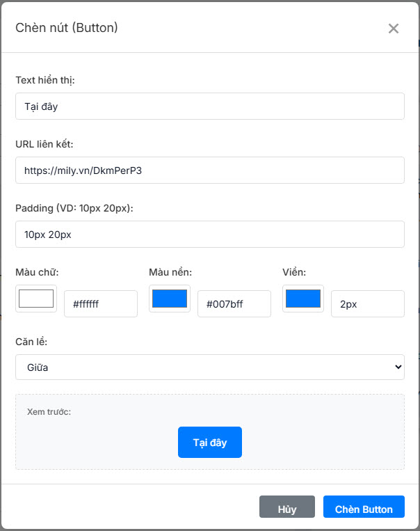
Task: Open the Màu chữ white color swatch
Action: (x=36, y=299)
